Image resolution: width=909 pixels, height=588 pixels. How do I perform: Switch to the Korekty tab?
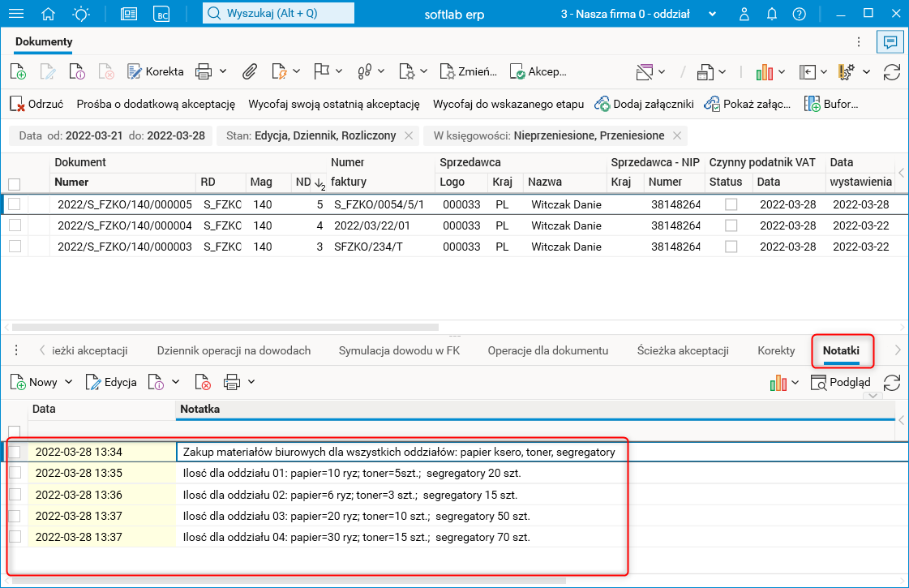pyautogui.click(x=776, y=350)
